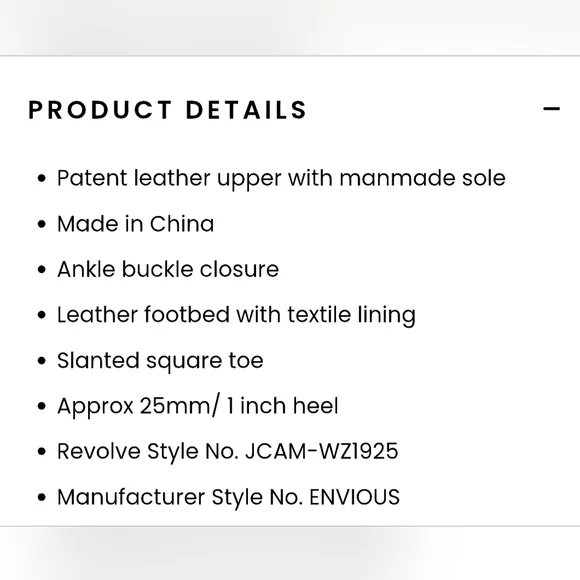The height and width of the screenshot is (580, 580).
Task: Click Manufacturer Style No. ENVIOUS text
Action: click(228, 497)
